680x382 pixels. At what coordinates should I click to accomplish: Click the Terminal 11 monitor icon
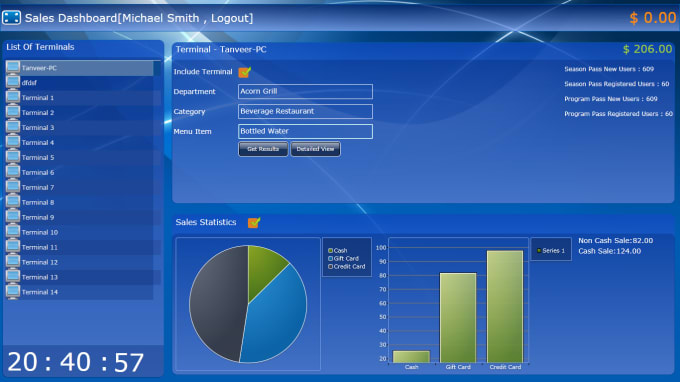point(13,247)
